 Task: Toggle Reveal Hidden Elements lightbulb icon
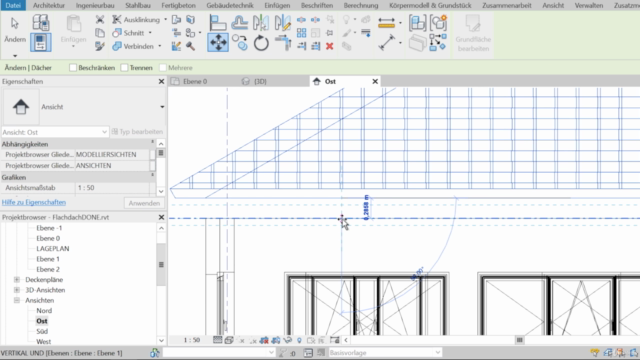(299, 340)
